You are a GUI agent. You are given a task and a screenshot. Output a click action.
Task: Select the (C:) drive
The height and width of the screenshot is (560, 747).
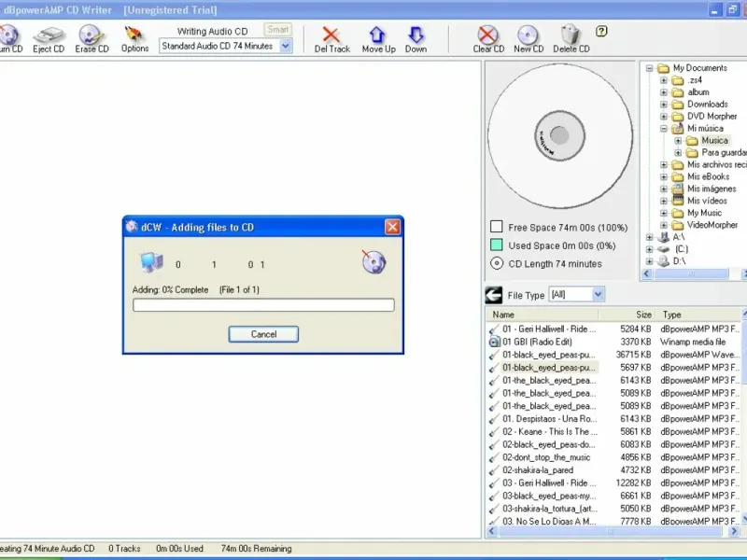[x=682, y=249]
